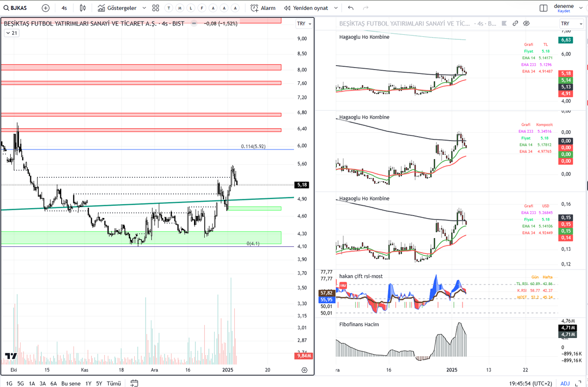The image size is (588, 387).
Task: Click the grey status dot beside BIST
Action: click(x=195, y=23)
